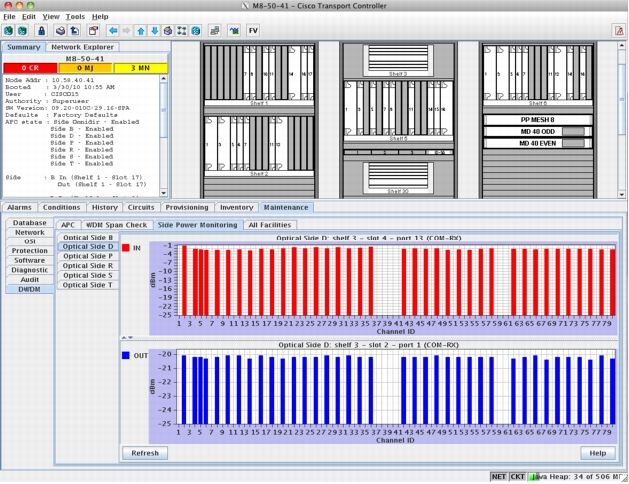Image resolution: width=629 pixels, height=484 pixels.
Task: Click the grayed forward arrow icon
Action: [126, 30]
